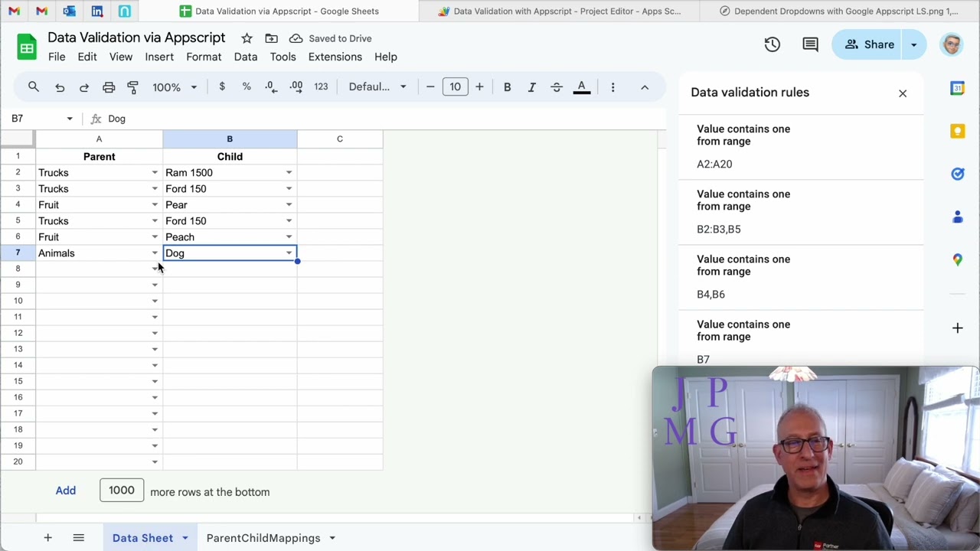Viewport: 980px width, 551px height.
Task: Click the print icon
Action: (x=109, y=87)
